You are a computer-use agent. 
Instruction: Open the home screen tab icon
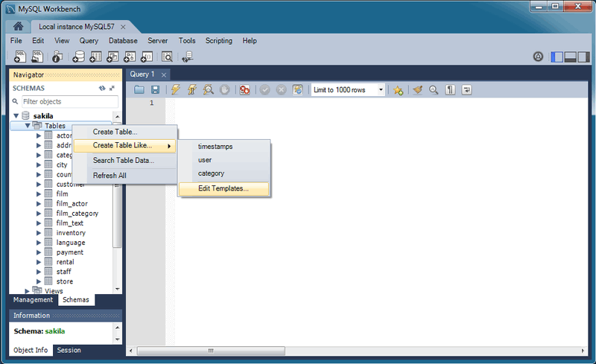coord(18,26)
